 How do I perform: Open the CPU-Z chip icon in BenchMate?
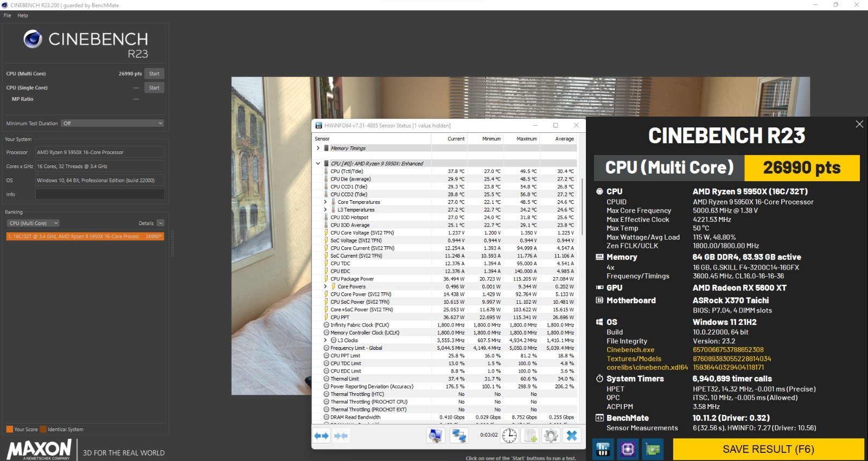pyautogui.click(x=628, y=449)
